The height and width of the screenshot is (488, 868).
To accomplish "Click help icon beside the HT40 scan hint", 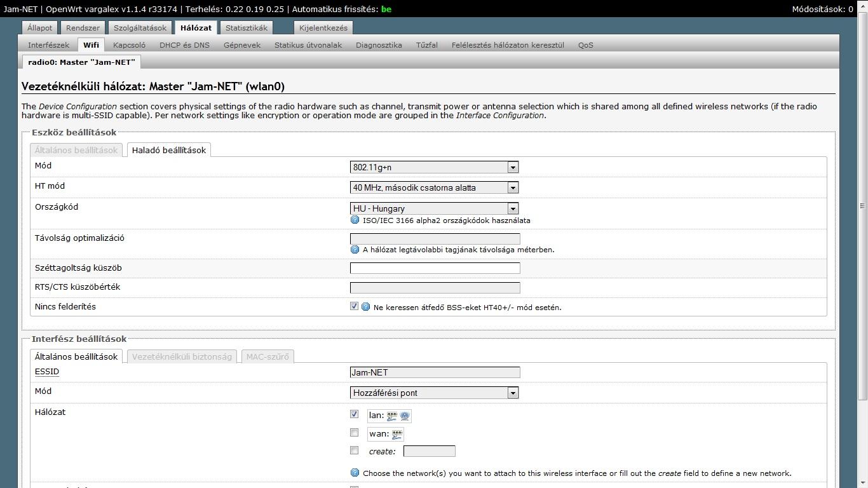I will coord(365,306).
